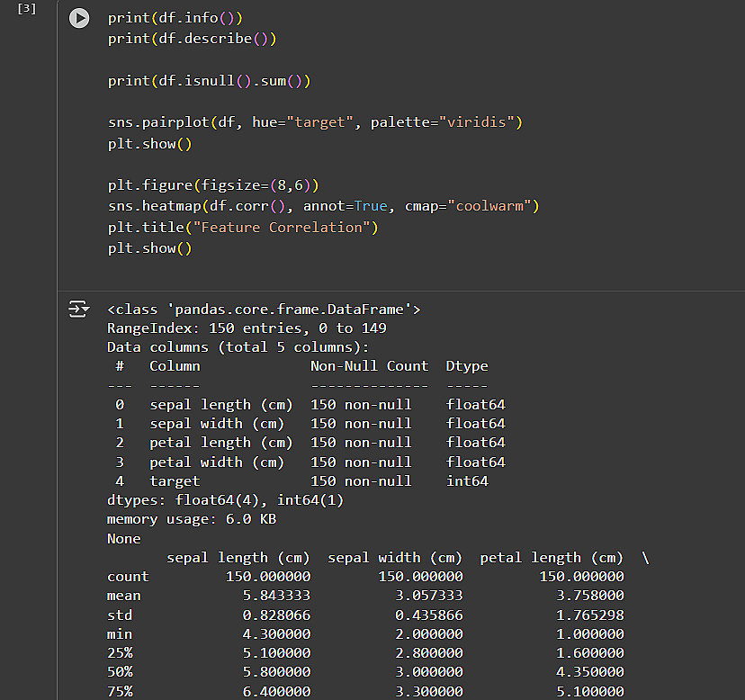Screen dimensions: 745x700
Task: Click the "viridis" palette string in code
Action: 479,122
